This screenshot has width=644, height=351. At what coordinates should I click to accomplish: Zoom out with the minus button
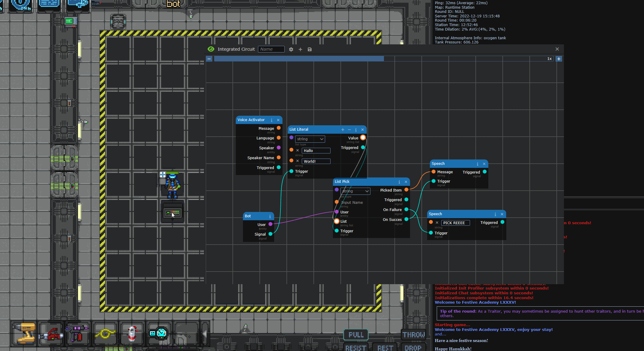(209, 59)
